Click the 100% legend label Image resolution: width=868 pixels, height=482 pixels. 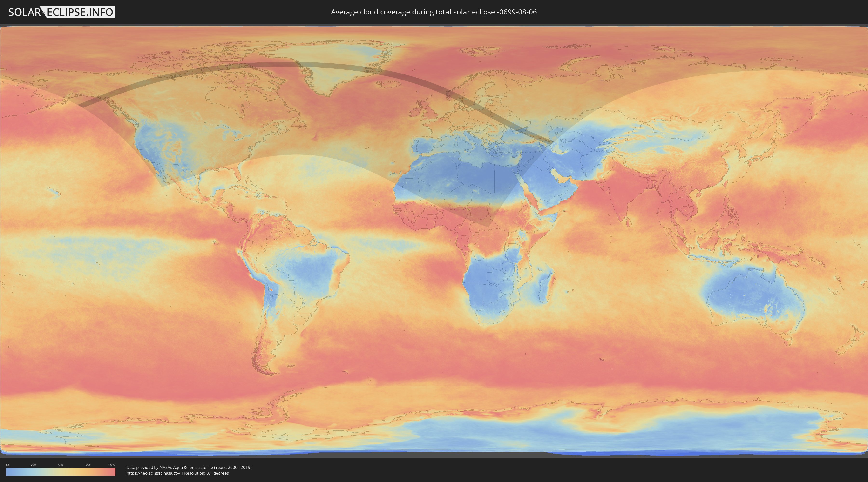coord(112,465)
